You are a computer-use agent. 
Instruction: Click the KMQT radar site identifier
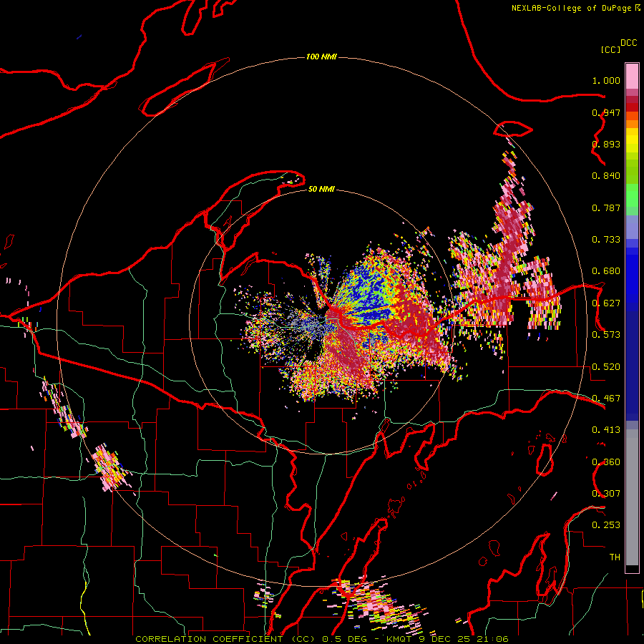399,639
